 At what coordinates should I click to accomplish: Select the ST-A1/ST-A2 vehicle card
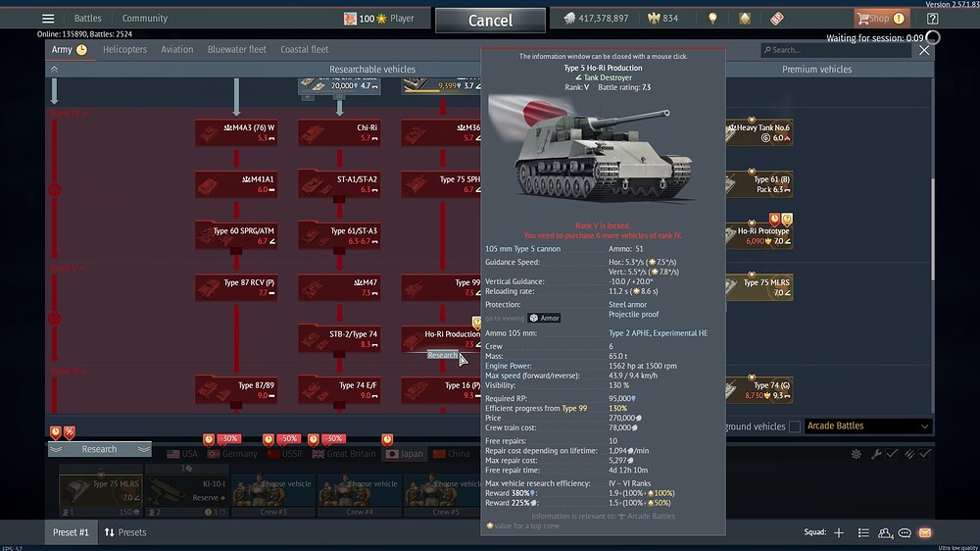(x=339, y=184)
